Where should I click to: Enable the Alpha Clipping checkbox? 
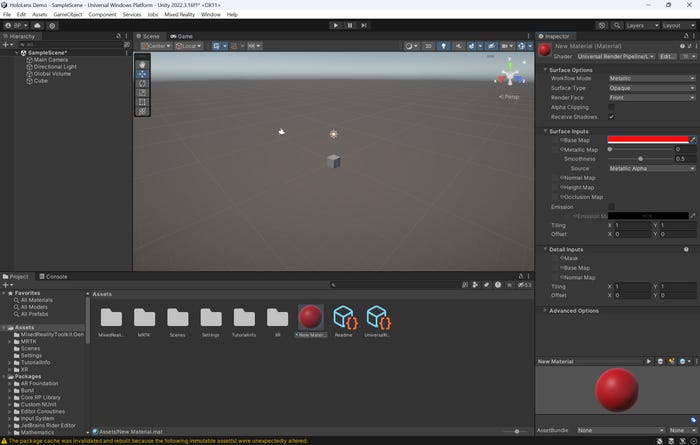point(611,107)
